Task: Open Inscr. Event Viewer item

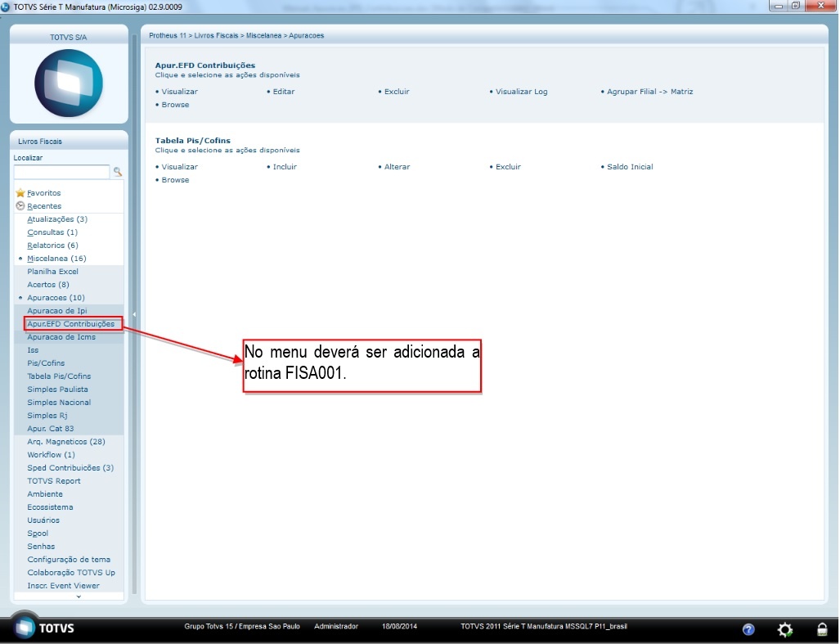Action: click(x=63, y=586)
